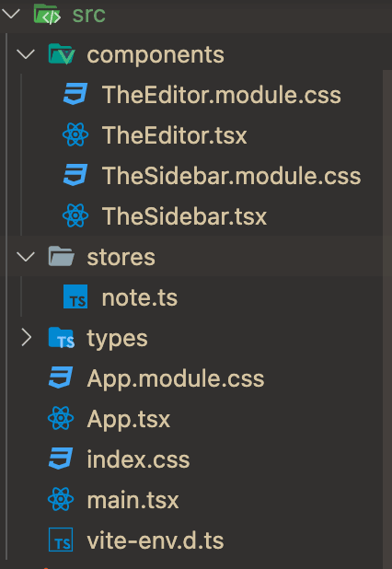
Task: Open note.ts file
Action: (140, 298)
